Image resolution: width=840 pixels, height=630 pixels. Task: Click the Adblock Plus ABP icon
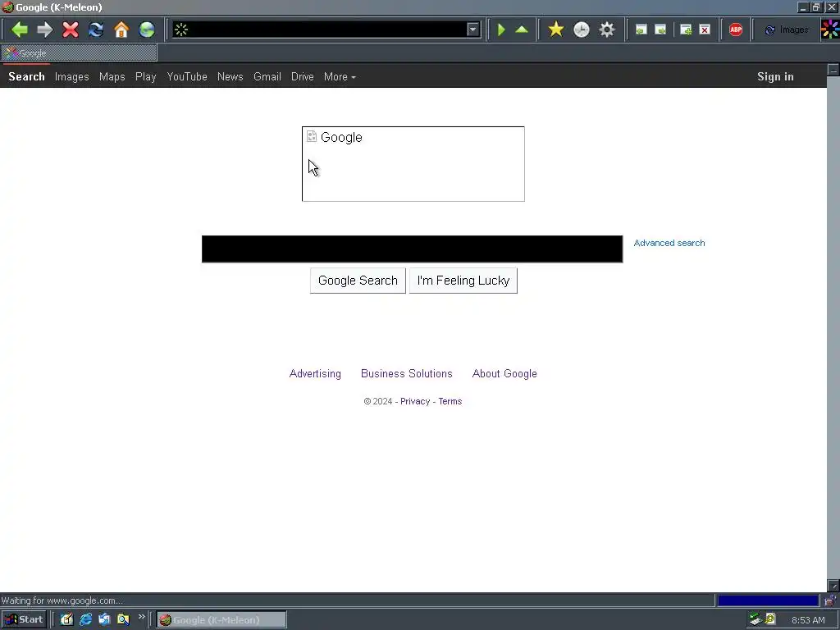[736, 30]
